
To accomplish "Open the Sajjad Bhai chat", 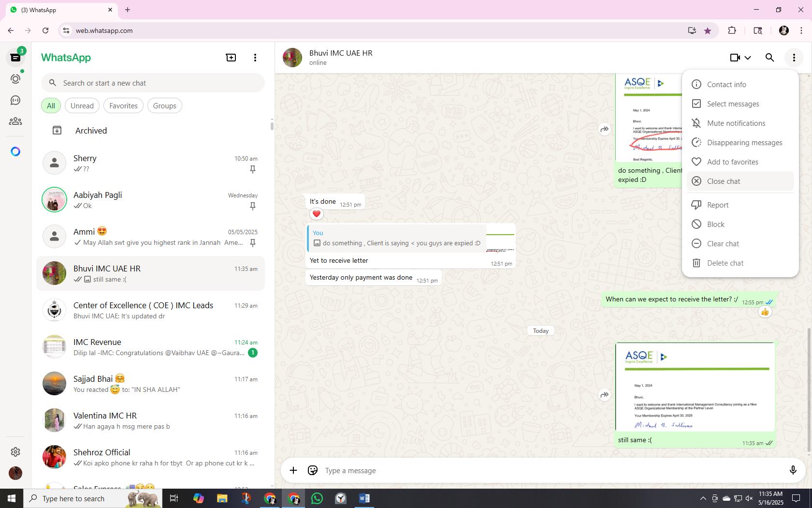I will [151, 384].
